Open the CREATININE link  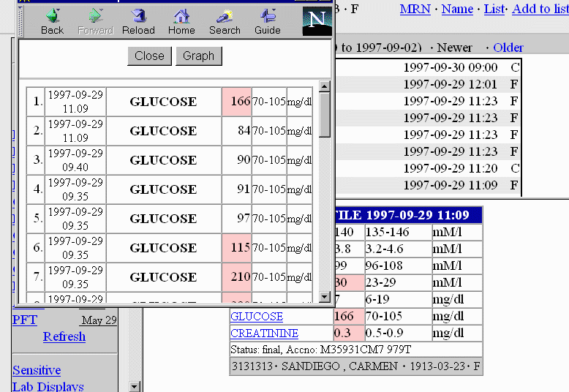coord(264,333)
